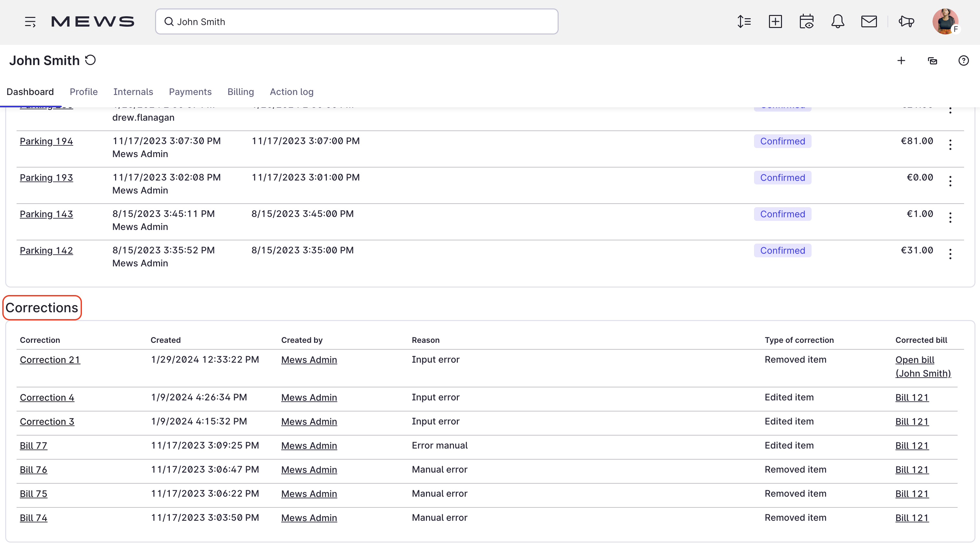Click the Mews Admin link on Bill 77 row
Viewport: 980px width, 551px height.
309,446
